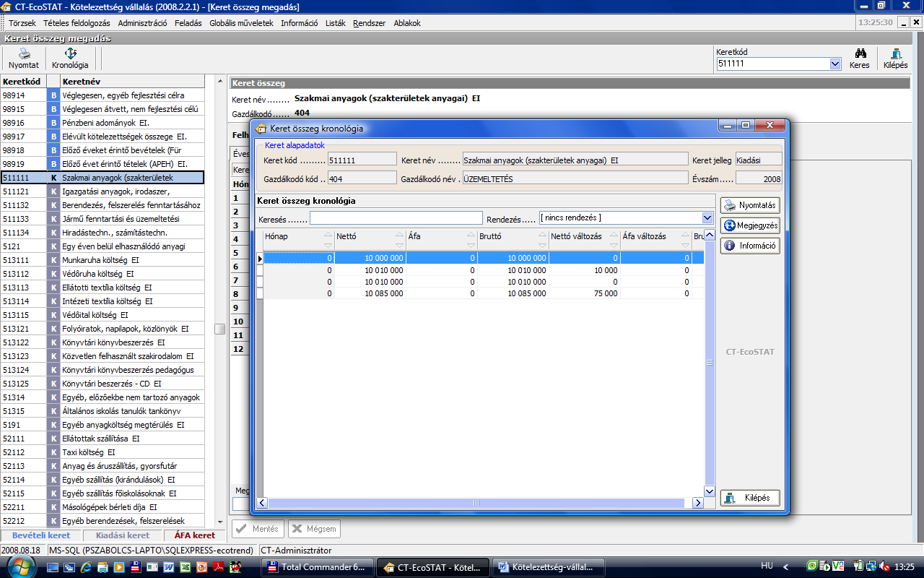
Task: Select the 52112 Taxi költség row
Action: 103,452
